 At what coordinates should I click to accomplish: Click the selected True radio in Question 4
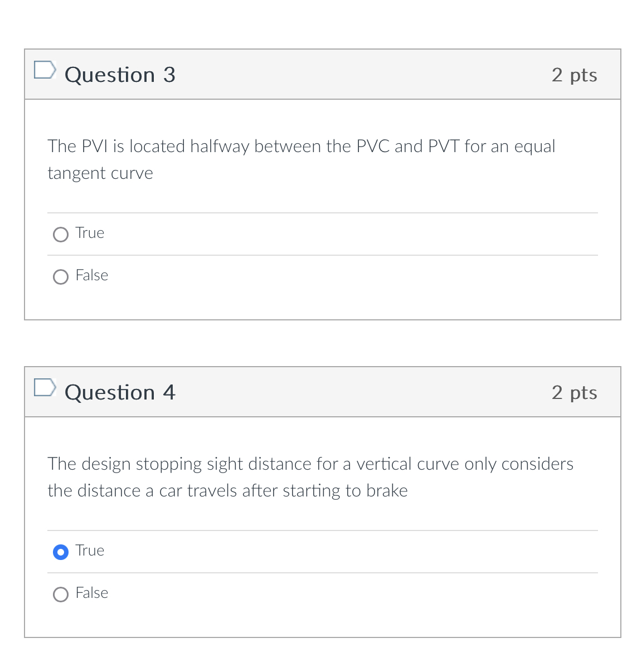click(60, 552)
